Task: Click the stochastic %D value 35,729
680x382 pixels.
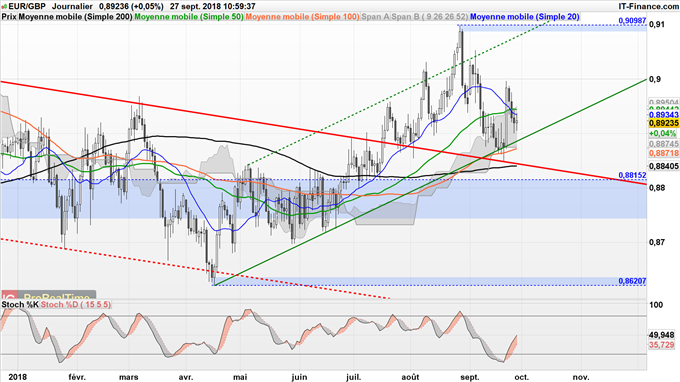Action: tap(662, 345)
